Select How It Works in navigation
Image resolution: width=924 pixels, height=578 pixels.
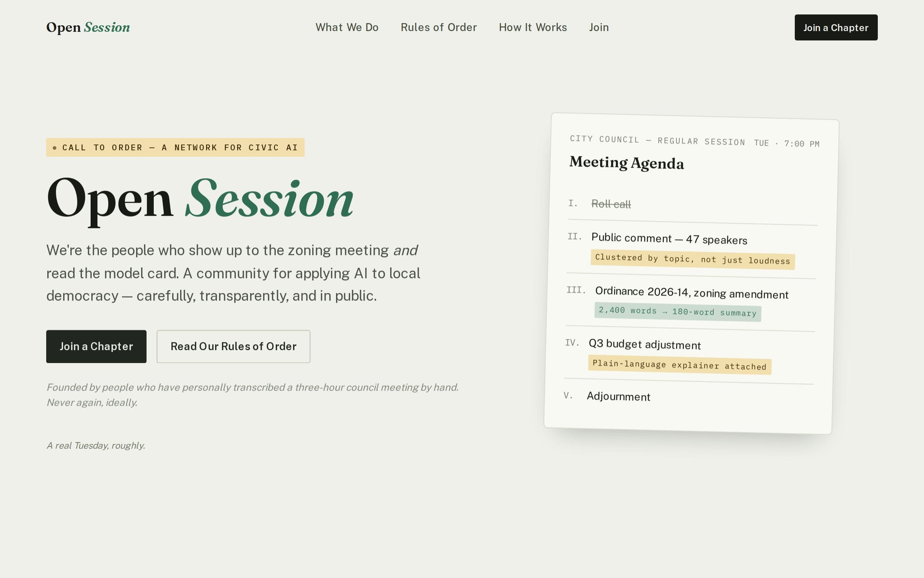tap(533, 27)
